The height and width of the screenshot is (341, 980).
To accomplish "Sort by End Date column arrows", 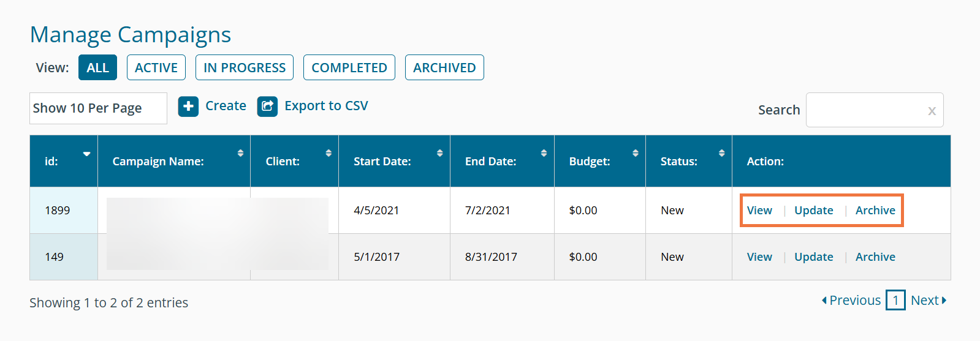I will point(544,153).
